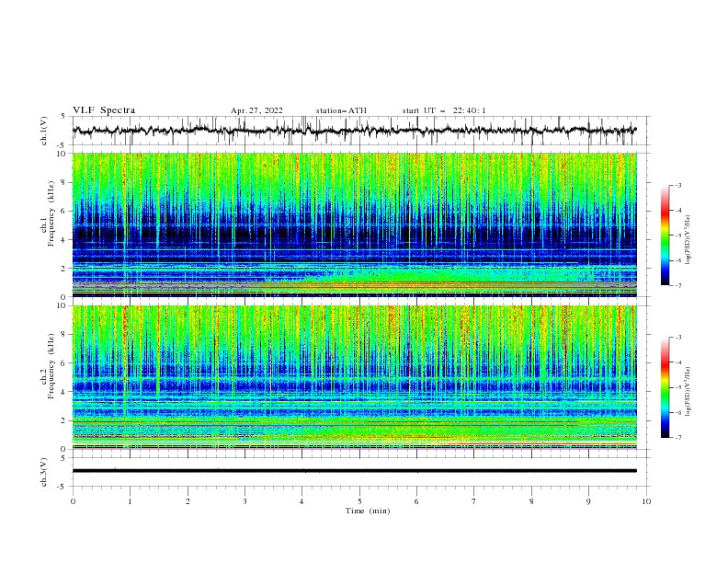Screen dimensions: 728x563
Task: Click the "ch.1(V)" axis label
Action: coord(44,131)
